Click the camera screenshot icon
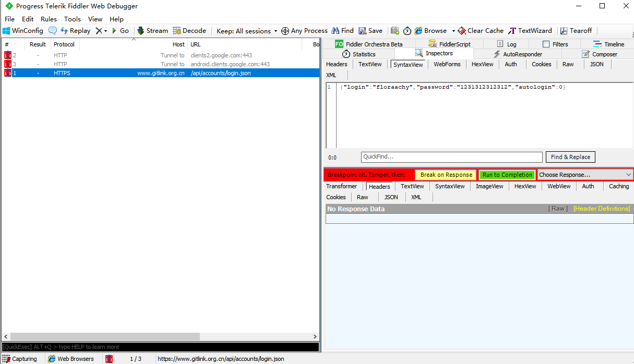The image size is (634, 364). coord(395,31)
